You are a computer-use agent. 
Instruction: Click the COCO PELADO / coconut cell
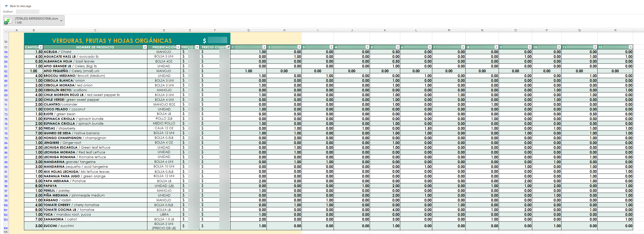coord(95,109)
